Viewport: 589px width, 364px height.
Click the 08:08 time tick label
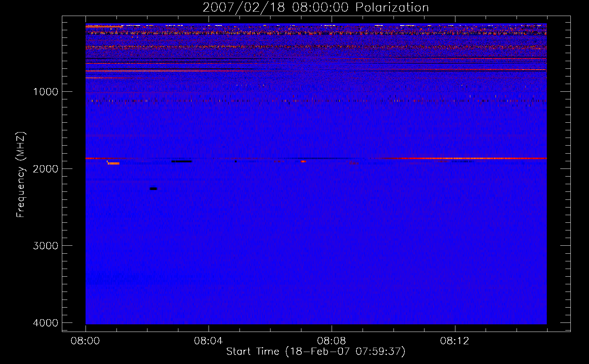coord(332,341)
